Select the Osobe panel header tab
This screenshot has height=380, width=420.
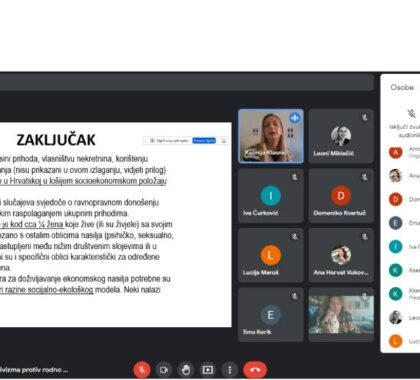402,87
